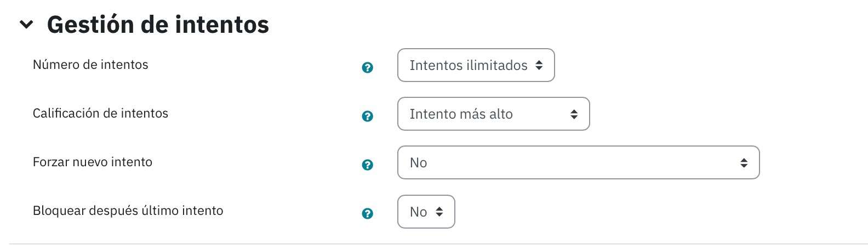Viewport: 868px width, 245px height.
Task: Click the Gestión de intentos heading
Action: pyautogui.click(x=158, y=25)
